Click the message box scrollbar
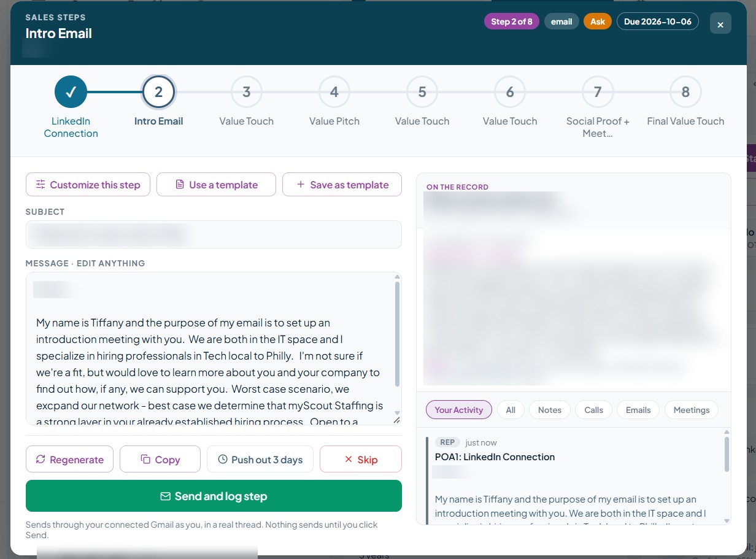 tap(398, 334)
